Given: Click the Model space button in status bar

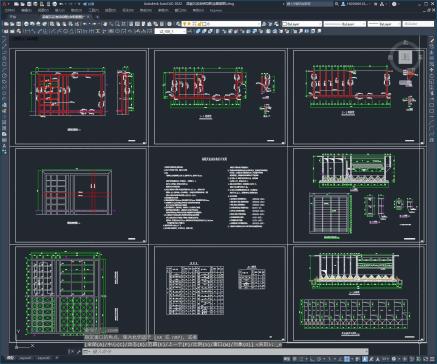Looking at the screenshot, I should (x=287, y=359).
